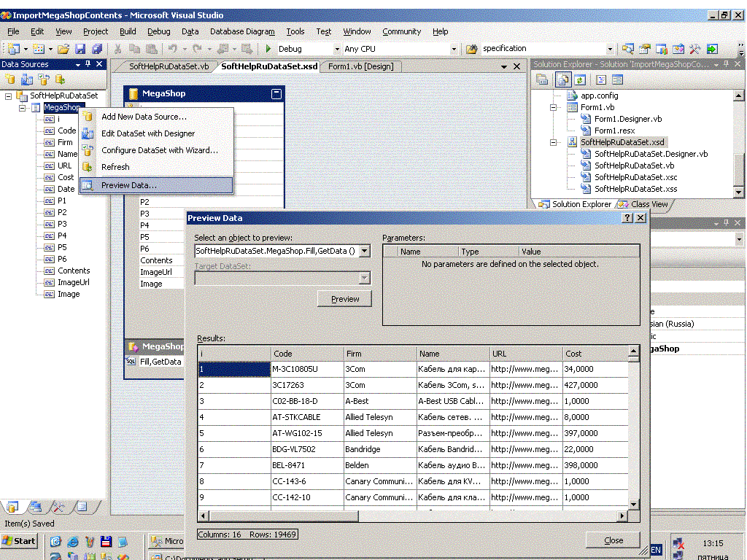
Task: Click Show All Files icon in Solution Explorer
Action: point(562,79)
